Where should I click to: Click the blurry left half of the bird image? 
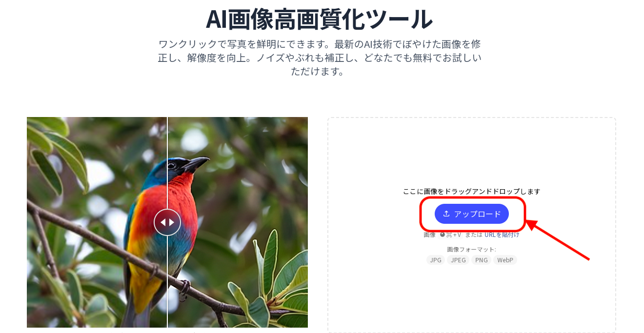pos(97,222)
